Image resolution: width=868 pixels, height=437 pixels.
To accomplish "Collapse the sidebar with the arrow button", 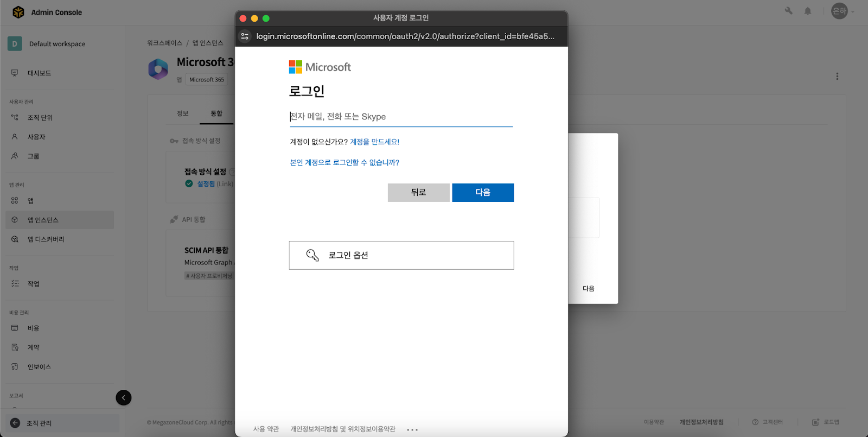I will pos(124,398).
